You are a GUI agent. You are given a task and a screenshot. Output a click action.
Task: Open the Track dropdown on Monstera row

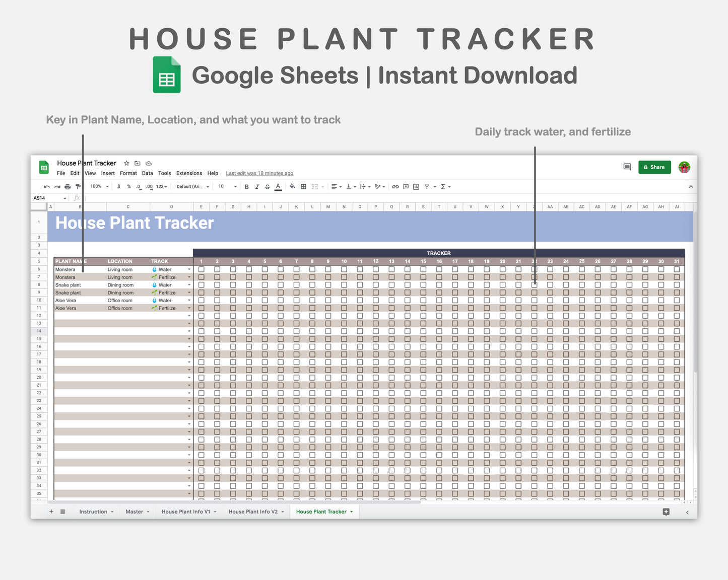189,269
